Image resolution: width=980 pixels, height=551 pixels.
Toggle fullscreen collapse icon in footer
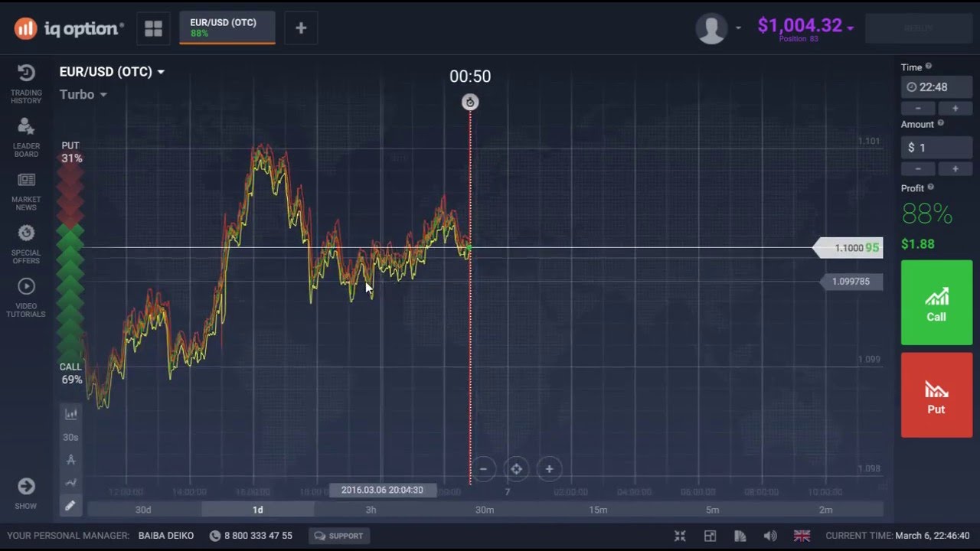[680, 536]
